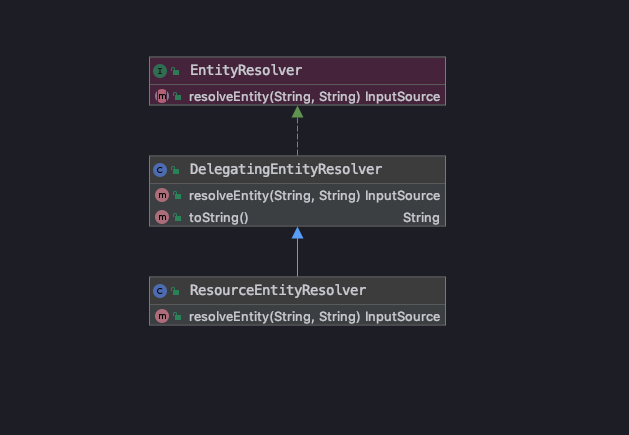
Task: Select toString() method row
Action: 218,217
